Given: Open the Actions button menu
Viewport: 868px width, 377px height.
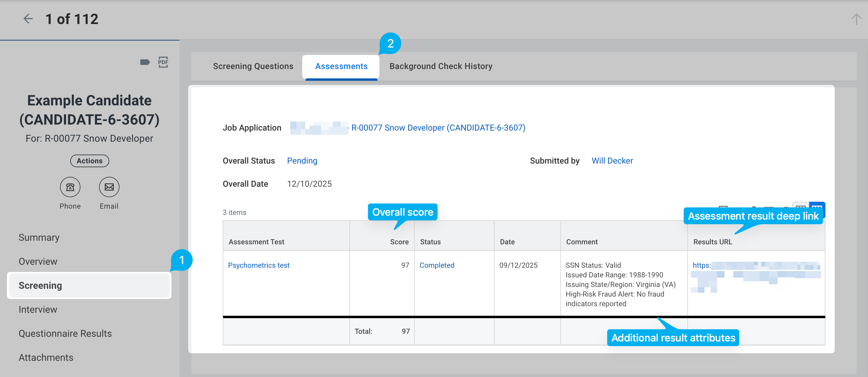Looking at the screenshot, I should [89, 161].
